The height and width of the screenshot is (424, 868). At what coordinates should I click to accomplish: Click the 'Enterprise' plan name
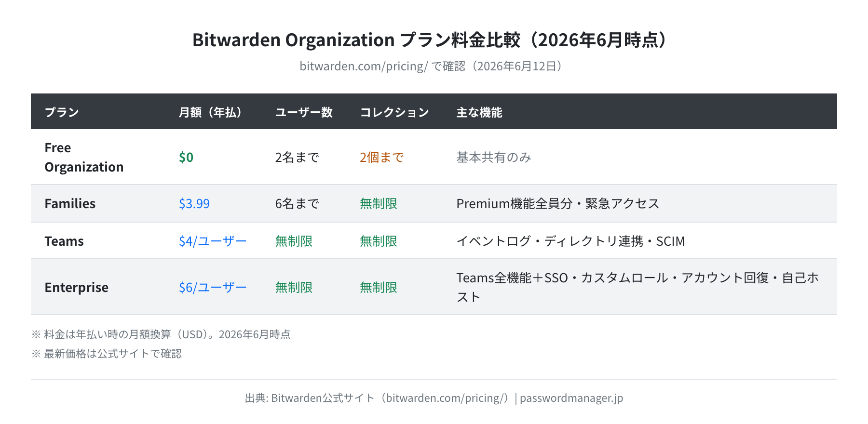pyautogui.click(x=76, y=287)
